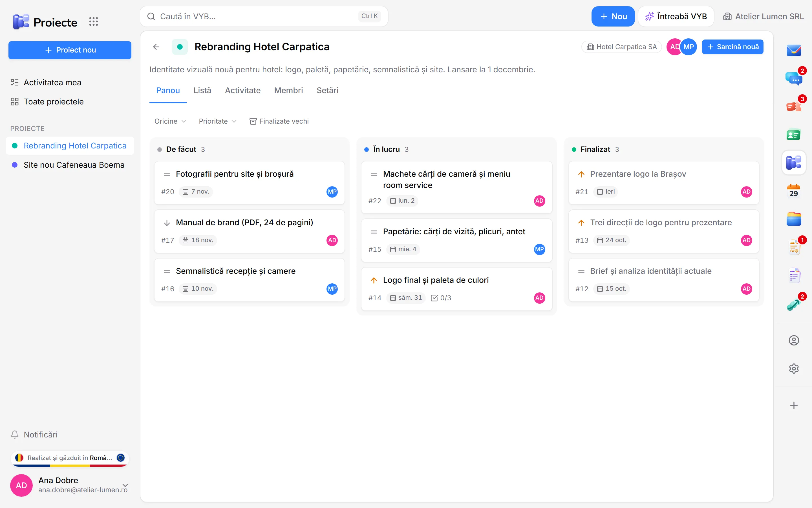Switch to the Listă tab
The width and height of the screenshot is (812, 508).
202,90
